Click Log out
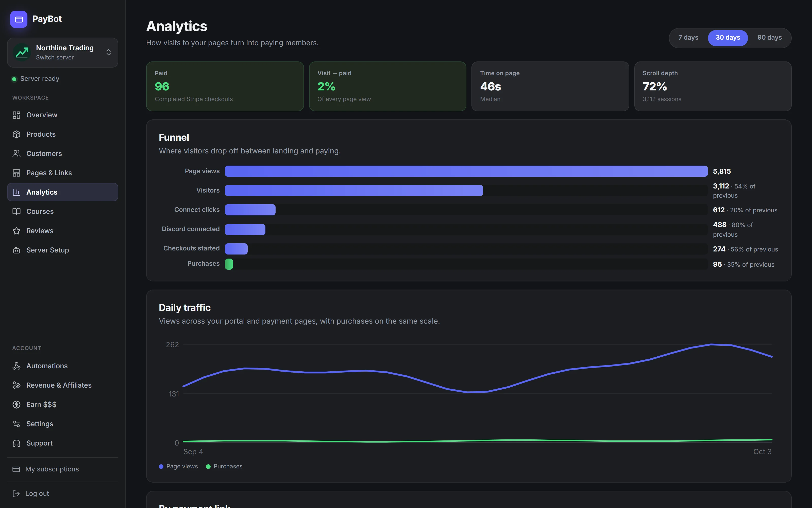Screen dimensions: 812x508 point(62,494)
